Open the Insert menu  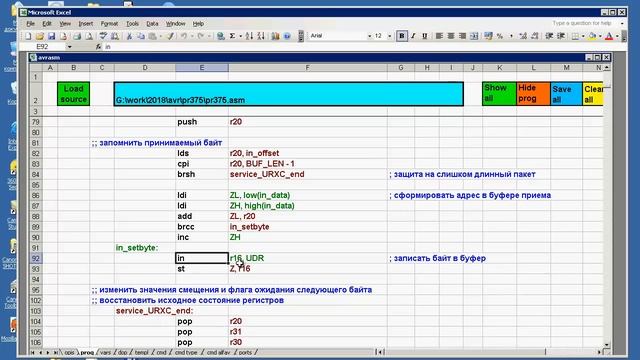(86, 24)
